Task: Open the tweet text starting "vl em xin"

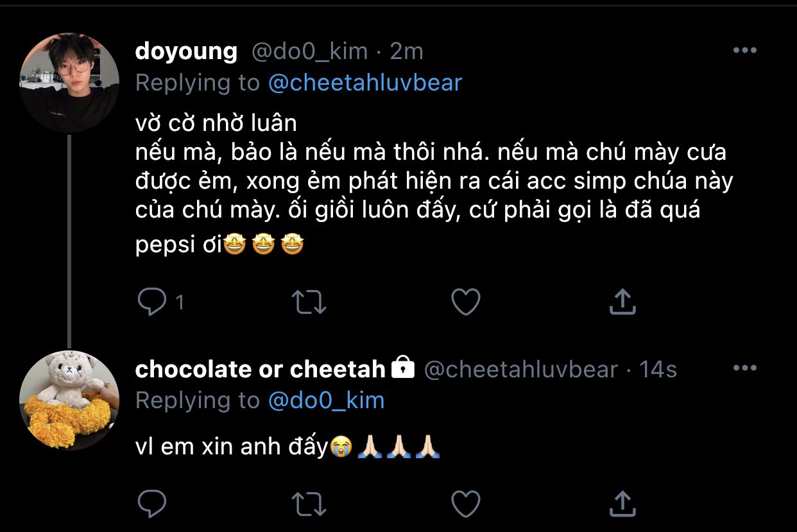Action: click(232, 447)
